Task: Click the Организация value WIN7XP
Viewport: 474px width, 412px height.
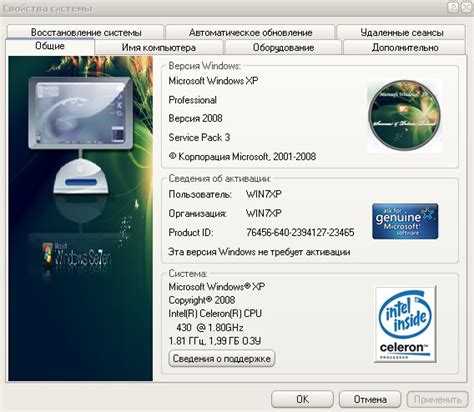Action: coord(264,213)
